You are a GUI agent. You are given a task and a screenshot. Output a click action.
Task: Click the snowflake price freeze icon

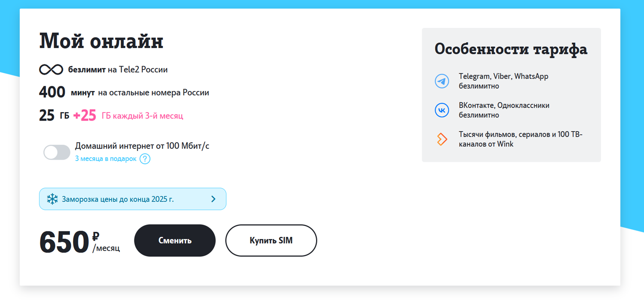[52, 199]
